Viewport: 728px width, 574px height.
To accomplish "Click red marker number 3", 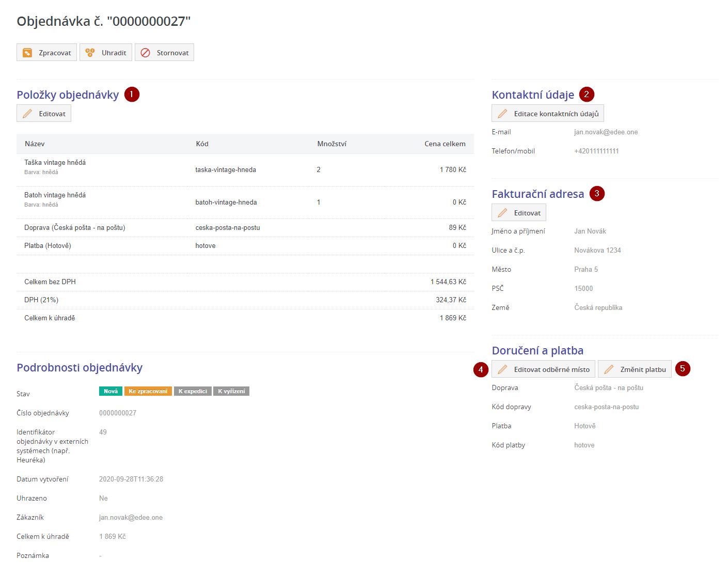I will coord(597,194).
